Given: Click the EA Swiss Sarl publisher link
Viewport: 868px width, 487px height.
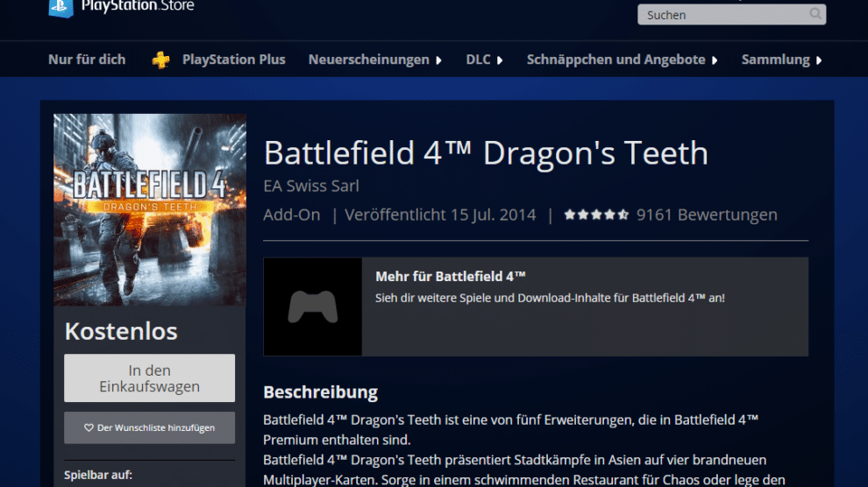Looking at the screenshot, I should [311, 186].
